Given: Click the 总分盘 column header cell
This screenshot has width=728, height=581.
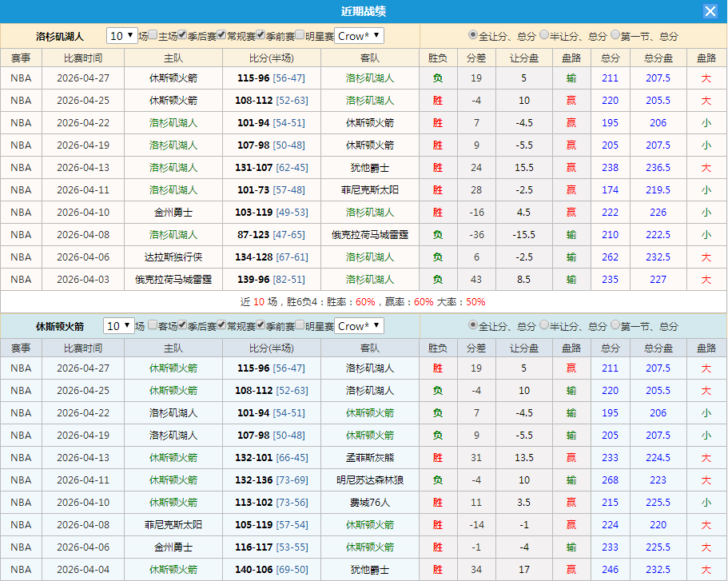Looking at the screenshot, I should tap(657, 57).
